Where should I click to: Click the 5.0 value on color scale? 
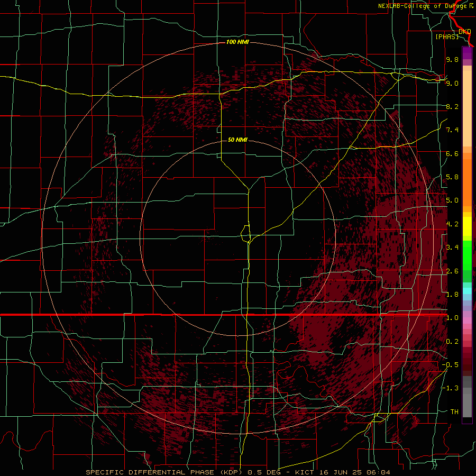point(452,200)
